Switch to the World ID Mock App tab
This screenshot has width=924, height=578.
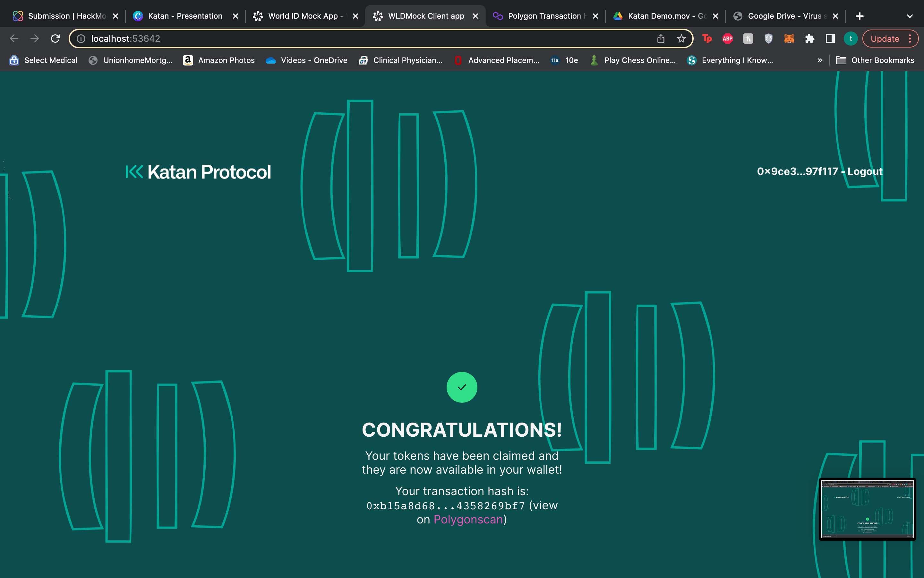305,16
